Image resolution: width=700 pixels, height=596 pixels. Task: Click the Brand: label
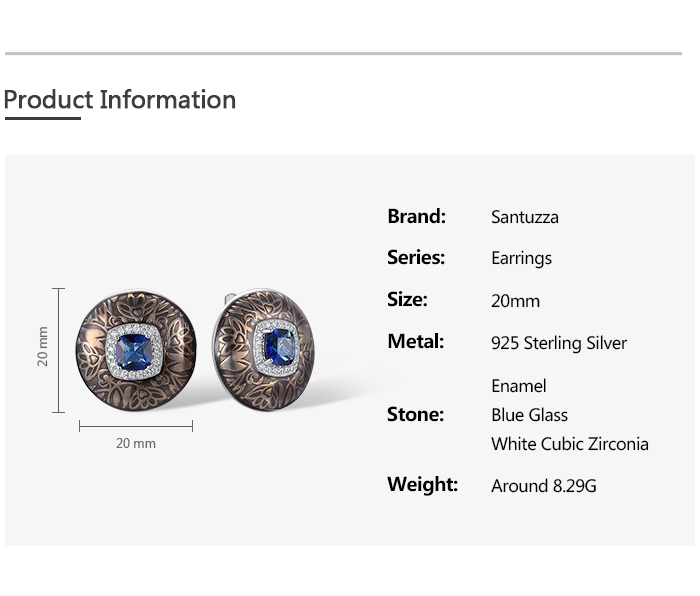pos(416,216)
